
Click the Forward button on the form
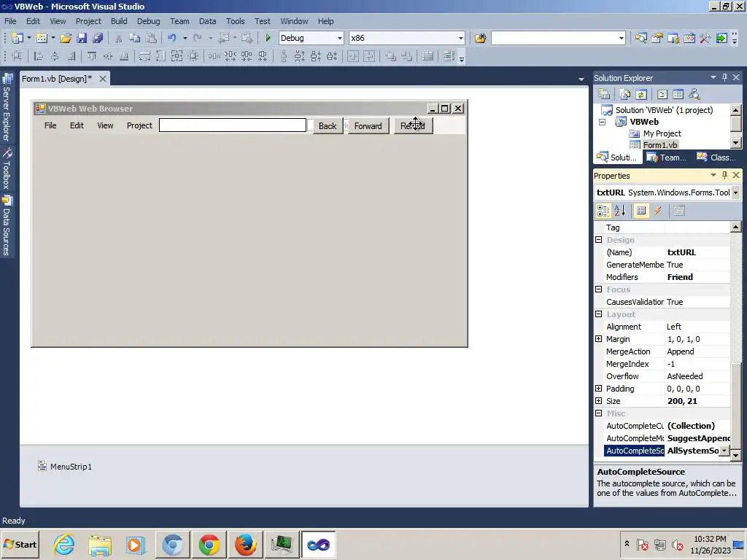pos(368,125)
